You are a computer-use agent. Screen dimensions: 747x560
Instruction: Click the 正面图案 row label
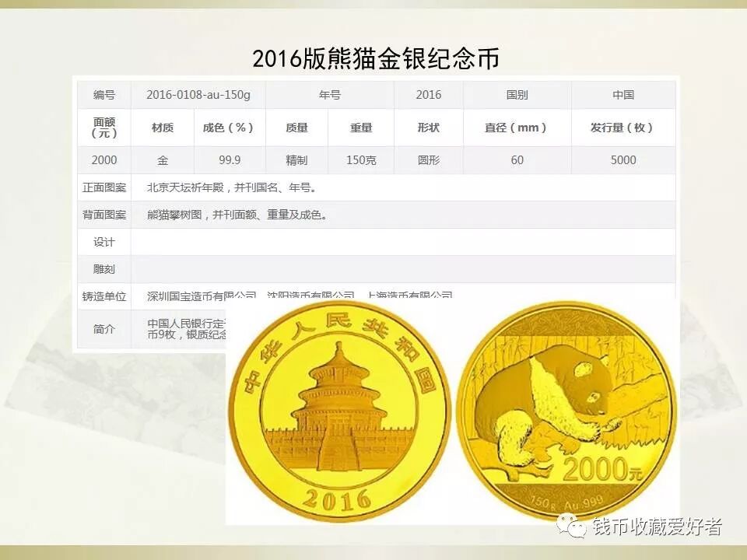[103, 187]
